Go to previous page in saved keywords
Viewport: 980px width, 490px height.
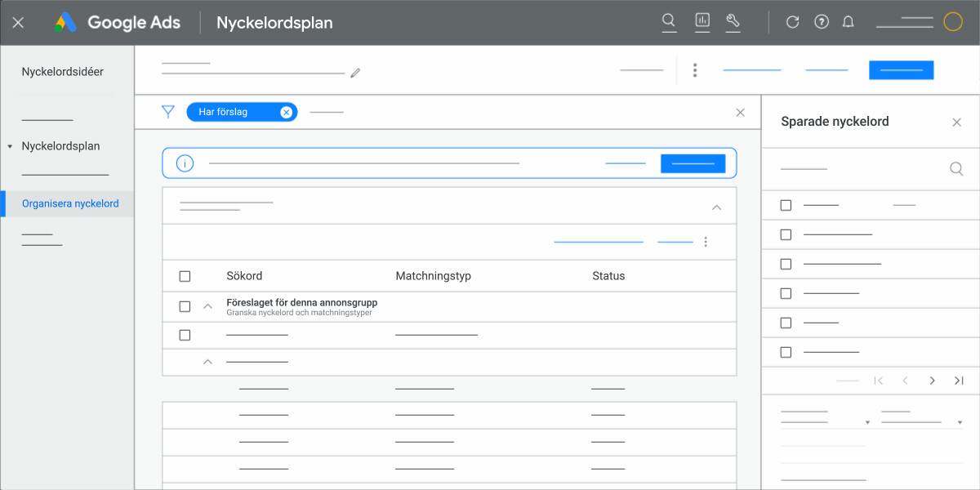[x=905, y=381]
